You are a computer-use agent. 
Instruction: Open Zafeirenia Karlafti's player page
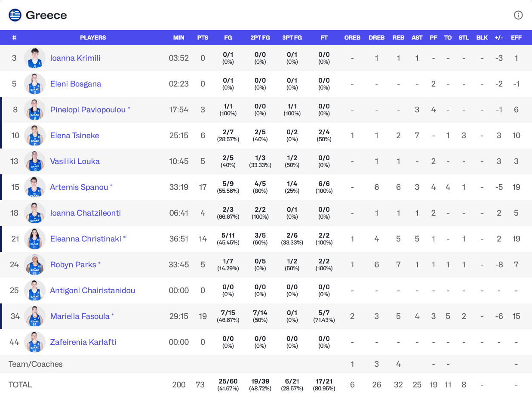pos(83,342)
